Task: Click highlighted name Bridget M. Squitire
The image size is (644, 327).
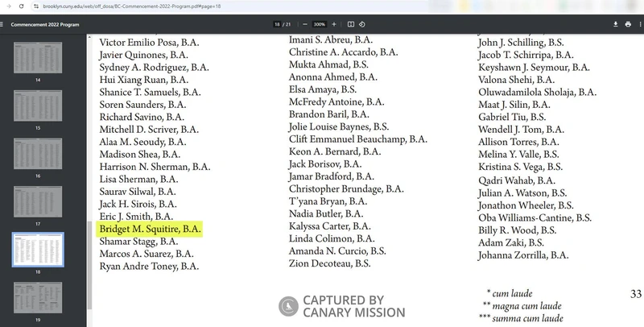Action: click(149, 230)
